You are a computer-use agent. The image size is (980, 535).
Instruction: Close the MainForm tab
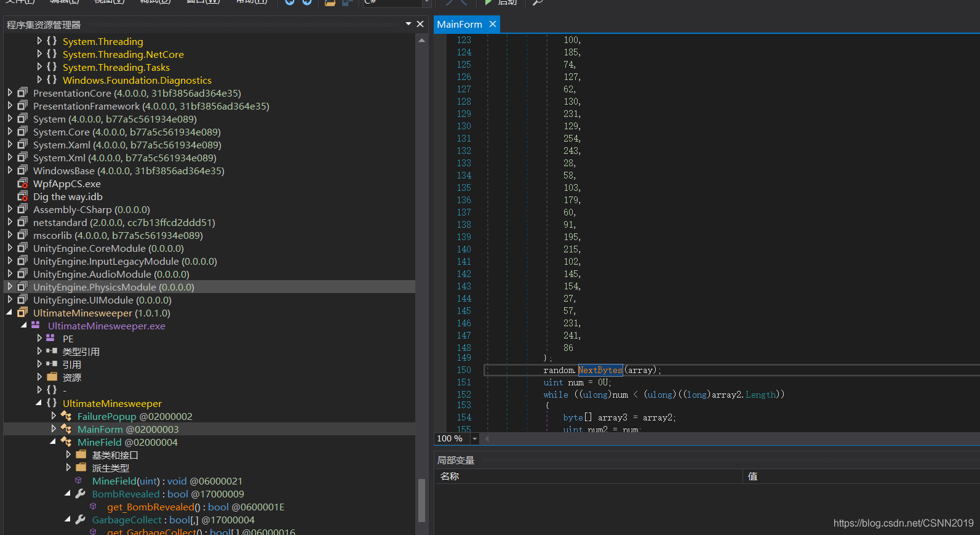tap(493, 24)
